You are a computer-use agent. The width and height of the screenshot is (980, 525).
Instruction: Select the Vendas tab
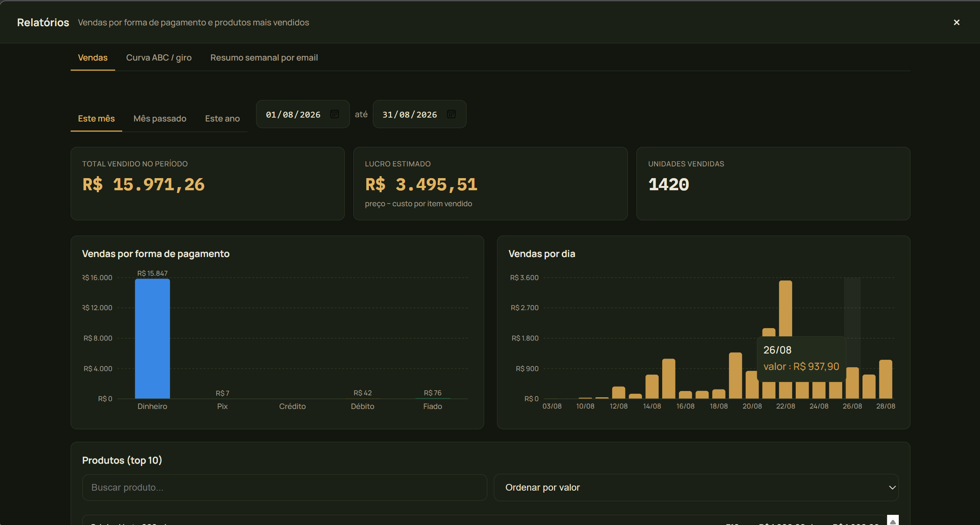coord(93,58)
